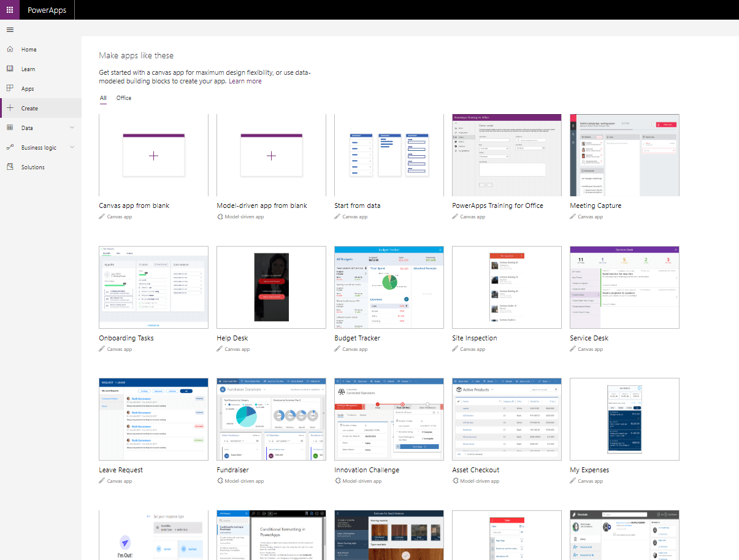Select the Canvas app from blank thumbnail

coord(153,155)
